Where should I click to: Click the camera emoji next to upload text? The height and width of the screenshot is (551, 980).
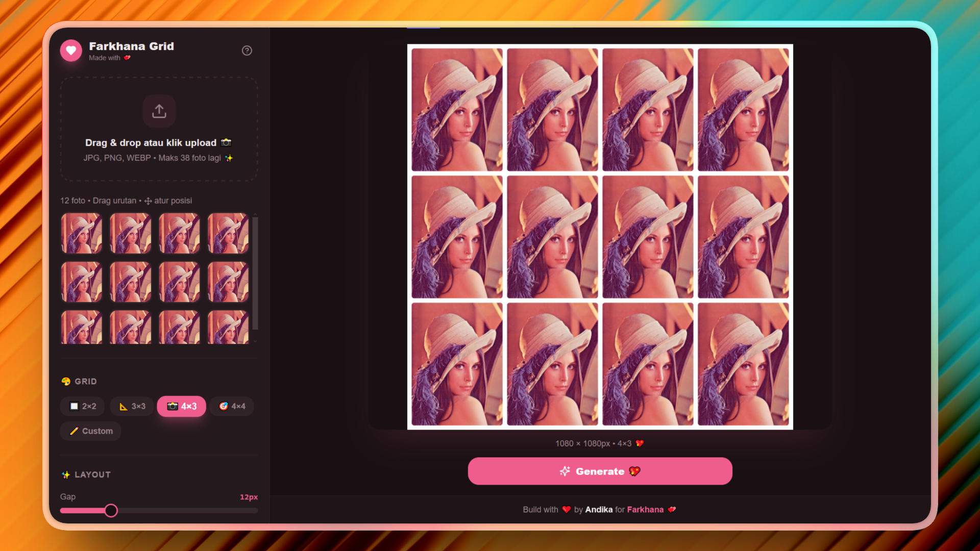[x=226, y=143]
